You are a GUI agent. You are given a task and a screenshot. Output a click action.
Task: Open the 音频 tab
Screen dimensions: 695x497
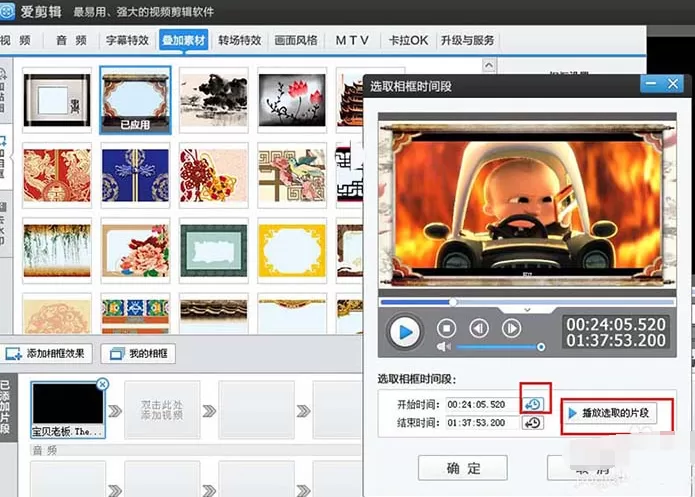(71, 40)
